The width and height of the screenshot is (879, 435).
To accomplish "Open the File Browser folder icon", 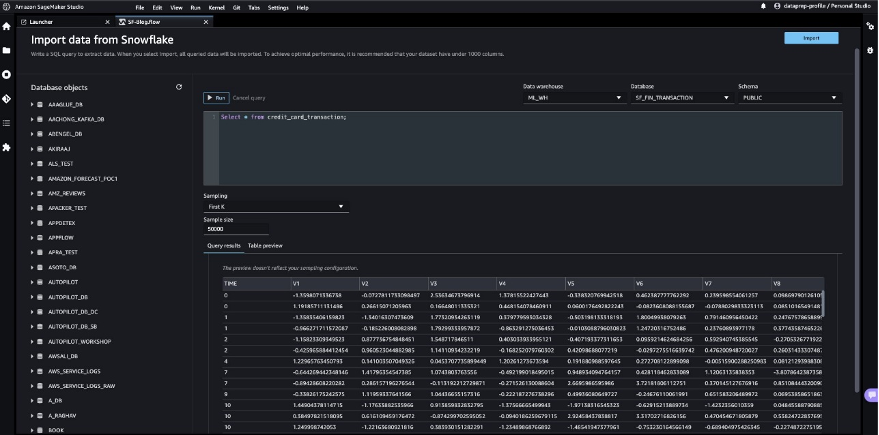I will (7, 49).
